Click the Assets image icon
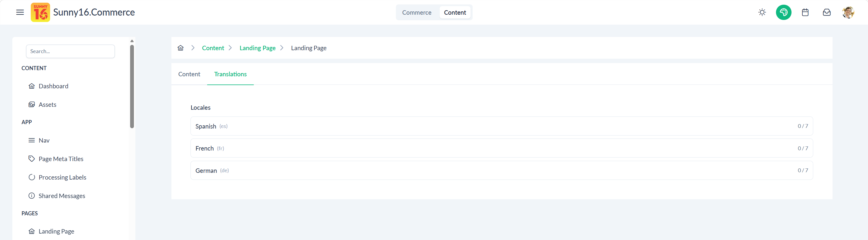This screenshot has width=868, height=240. click(32, 105)
